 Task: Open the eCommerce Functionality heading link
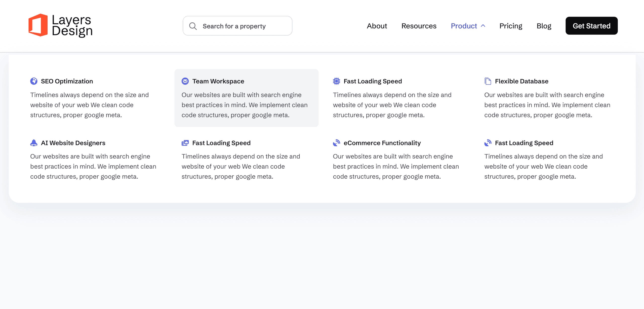pyautogui.click(x=382, y=143)
